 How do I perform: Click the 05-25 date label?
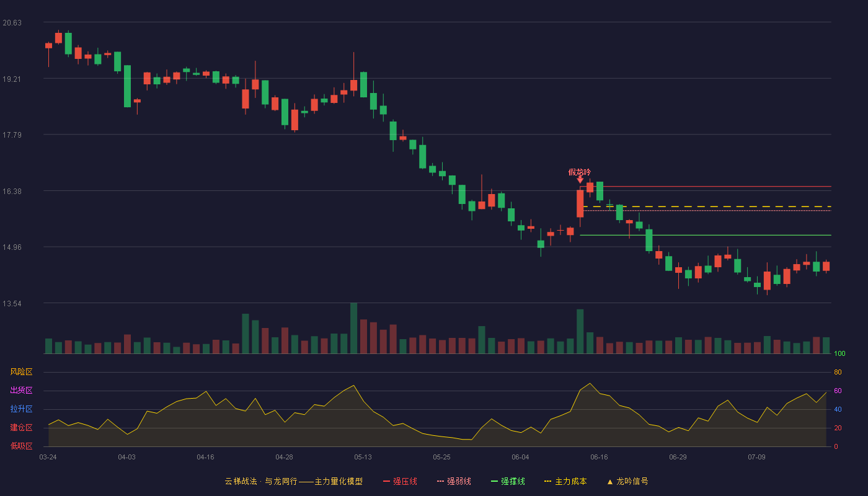(x=441, y=457)
